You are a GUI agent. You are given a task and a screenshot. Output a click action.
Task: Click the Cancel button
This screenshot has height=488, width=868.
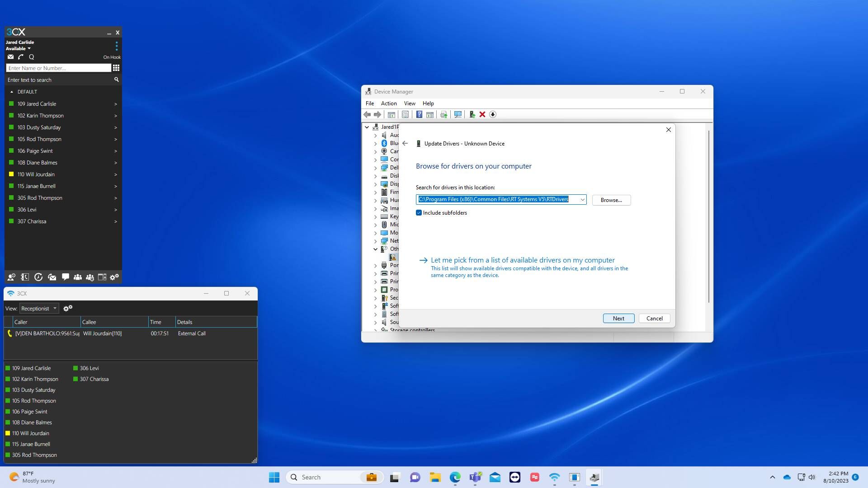(x=654, y=319)
